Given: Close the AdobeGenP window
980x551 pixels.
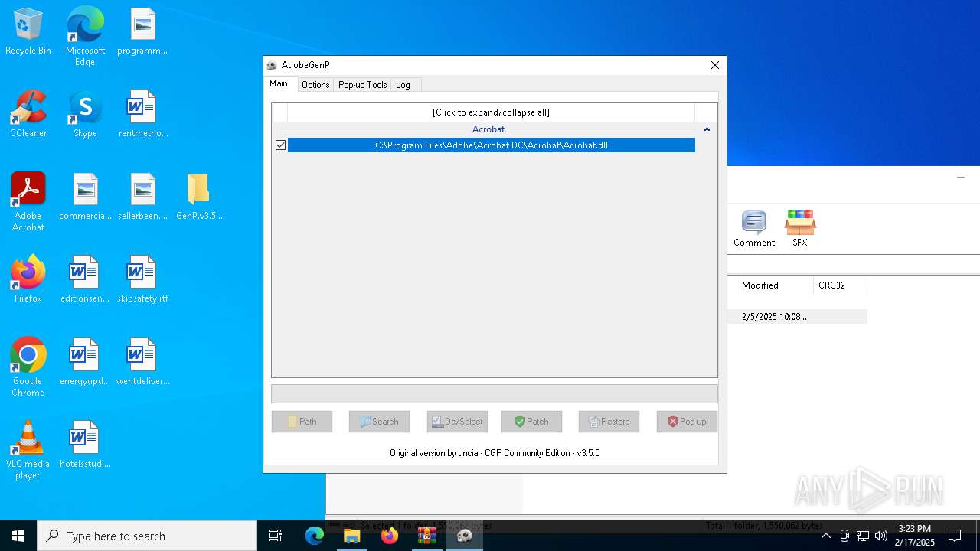Looking at the screenshot, I should (715, 65).
